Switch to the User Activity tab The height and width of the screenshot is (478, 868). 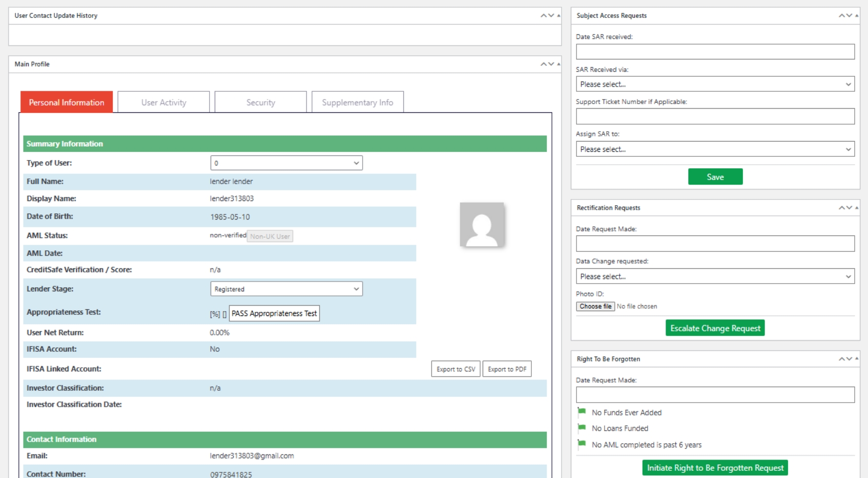click(163, 103)
